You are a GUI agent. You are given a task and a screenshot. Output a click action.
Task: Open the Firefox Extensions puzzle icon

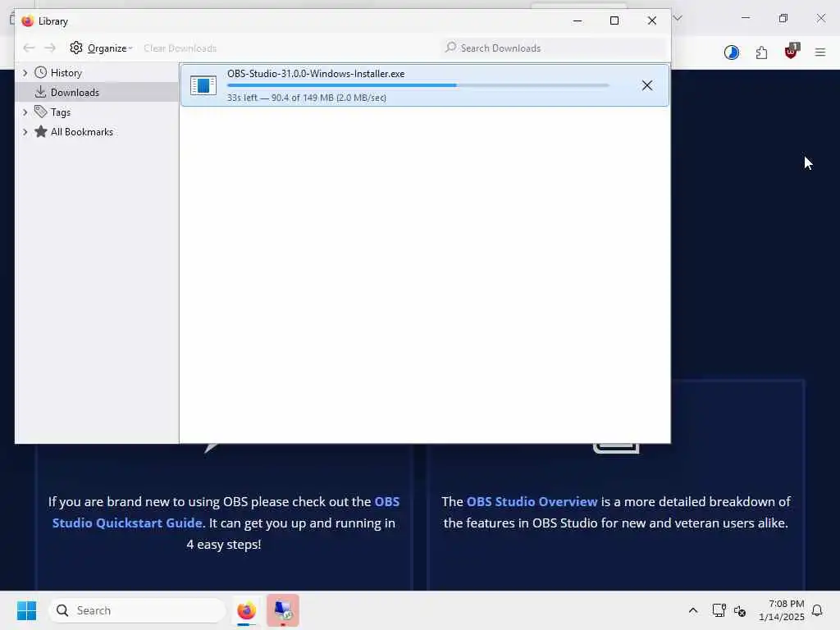(761, 52)
